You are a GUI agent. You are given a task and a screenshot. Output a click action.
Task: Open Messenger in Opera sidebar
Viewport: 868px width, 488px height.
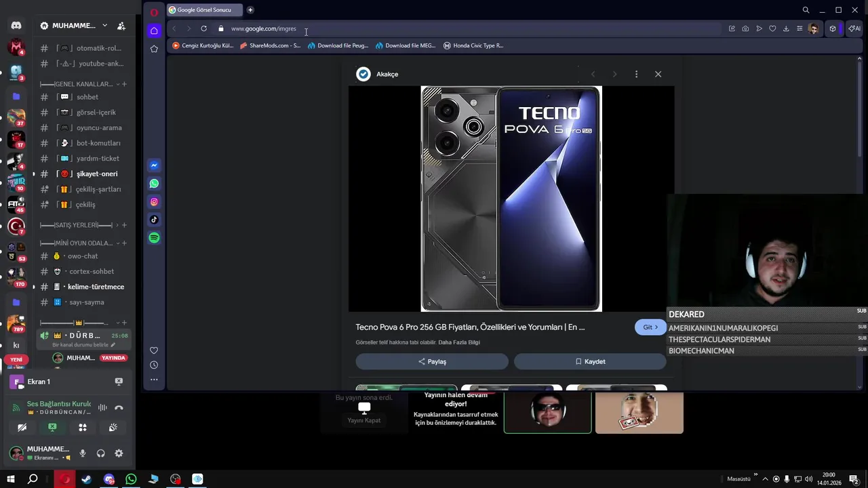pyautogui.click(x=154, y=165)
